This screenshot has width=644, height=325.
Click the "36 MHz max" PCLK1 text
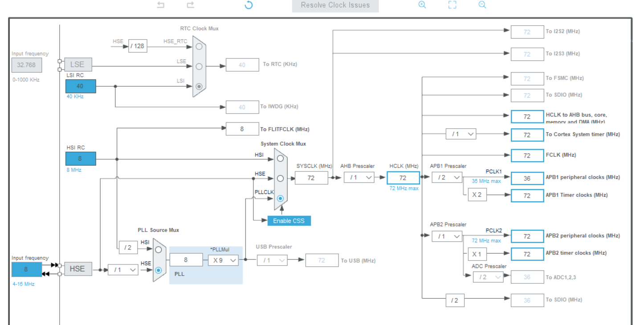point(486,181)
